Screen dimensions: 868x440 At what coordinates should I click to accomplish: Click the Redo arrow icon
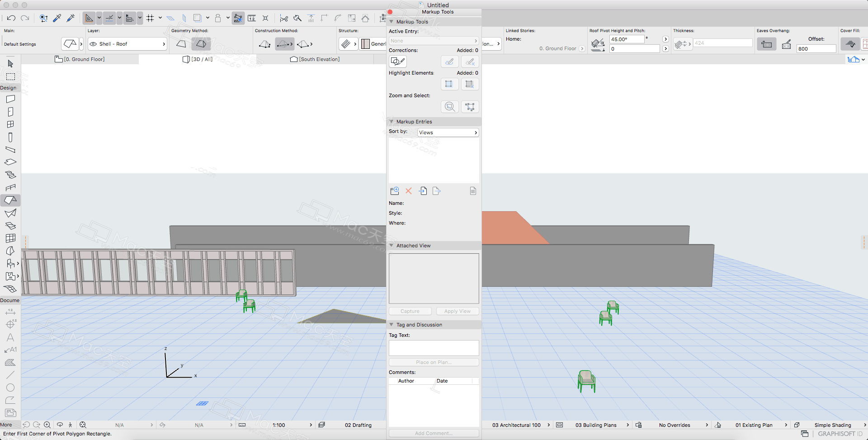pos(25,18)
